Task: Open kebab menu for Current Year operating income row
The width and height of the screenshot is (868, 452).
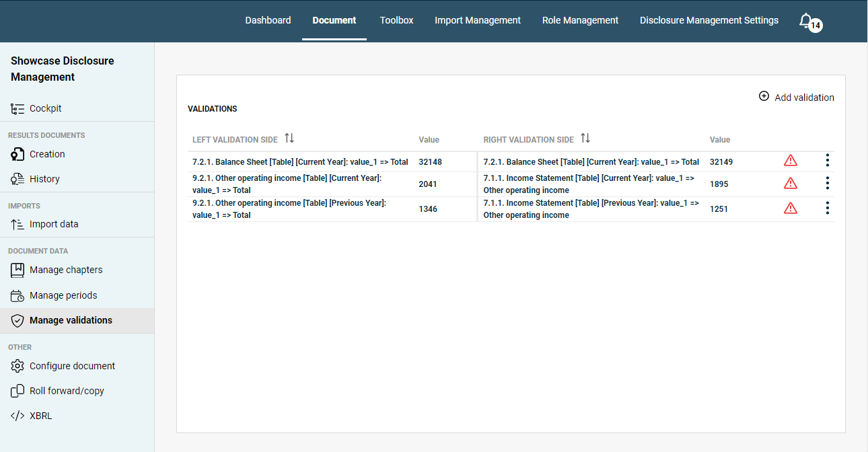Action: pyautogui.click(x=828, y=183)
